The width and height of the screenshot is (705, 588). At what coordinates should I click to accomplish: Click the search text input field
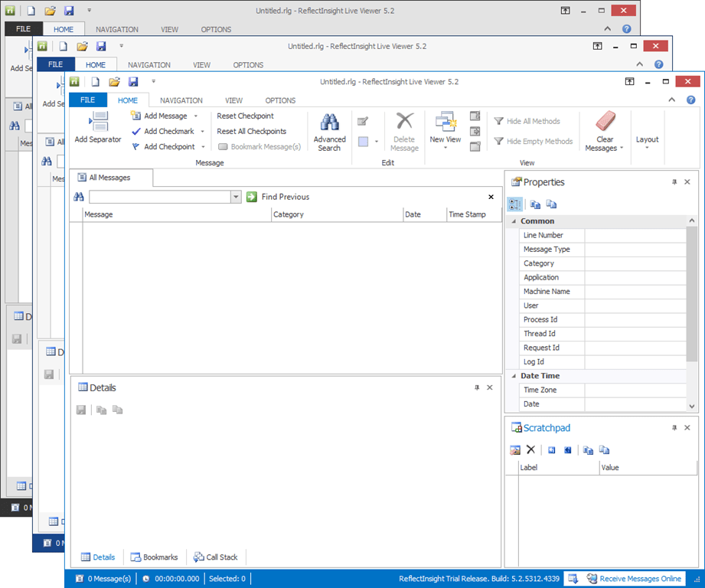pos(160,197)
